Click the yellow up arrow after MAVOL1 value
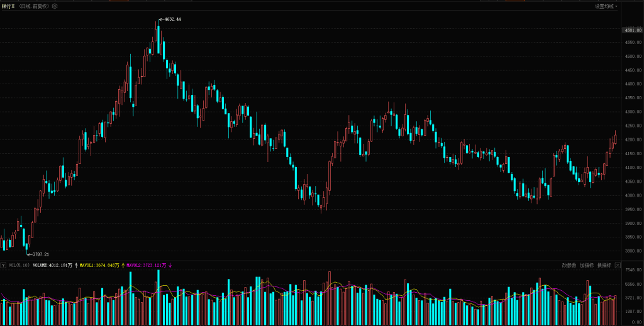This screenshot has width=644, height=326. click(x=123, y=266)
